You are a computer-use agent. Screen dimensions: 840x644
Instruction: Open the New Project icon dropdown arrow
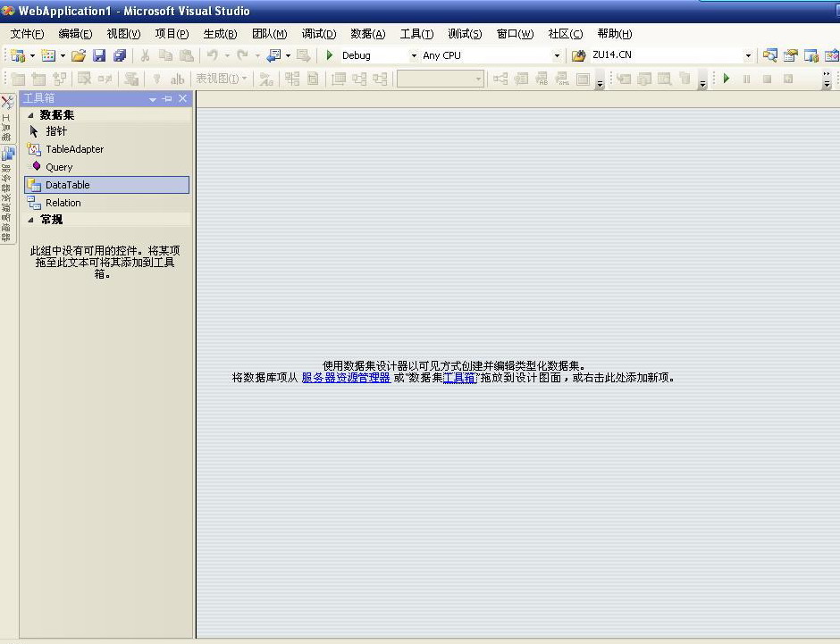click(32, 55)
